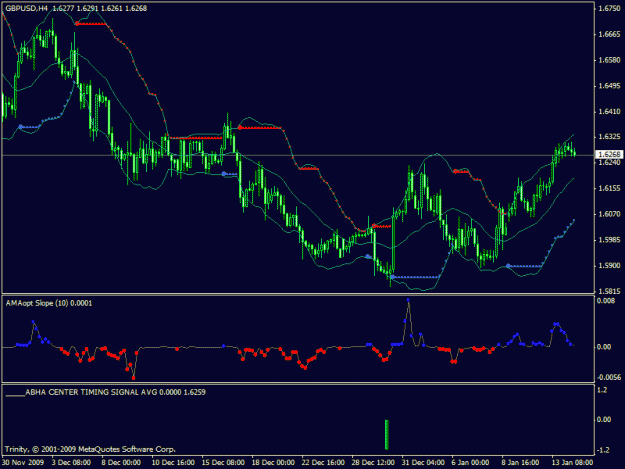Image resolution: width=625 pixels, height=469 pixels.
Task: Click the lowest red trough dot in slope panel
Action: point(134,378)
